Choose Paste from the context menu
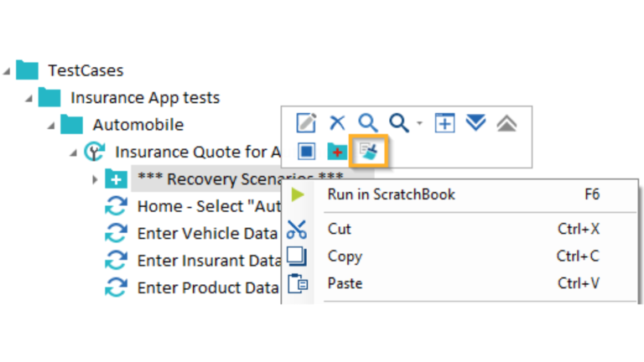Viewport: 644px width, 362px height. coord(345,283)
